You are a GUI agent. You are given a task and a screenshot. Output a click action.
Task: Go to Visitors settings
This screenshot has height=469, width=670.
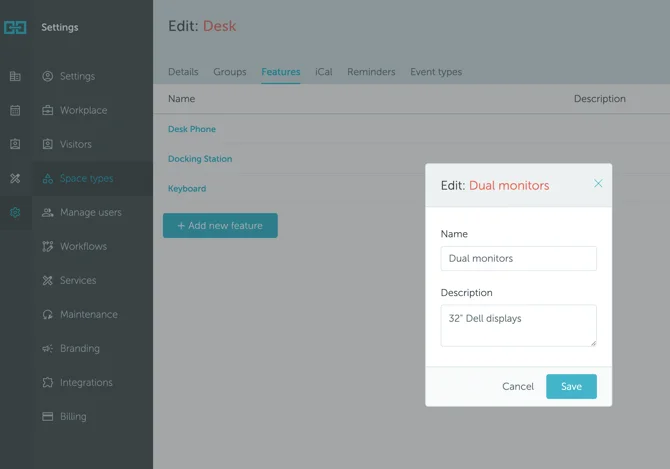coord(75,144)
